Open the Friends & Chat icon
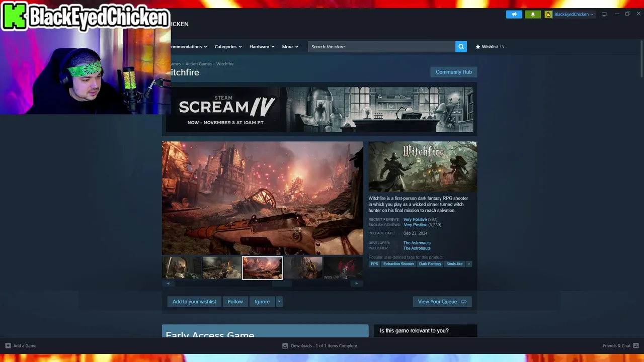The height and width of the screenshot is (362, 644). pyautogui.click(x=636, y=345)
